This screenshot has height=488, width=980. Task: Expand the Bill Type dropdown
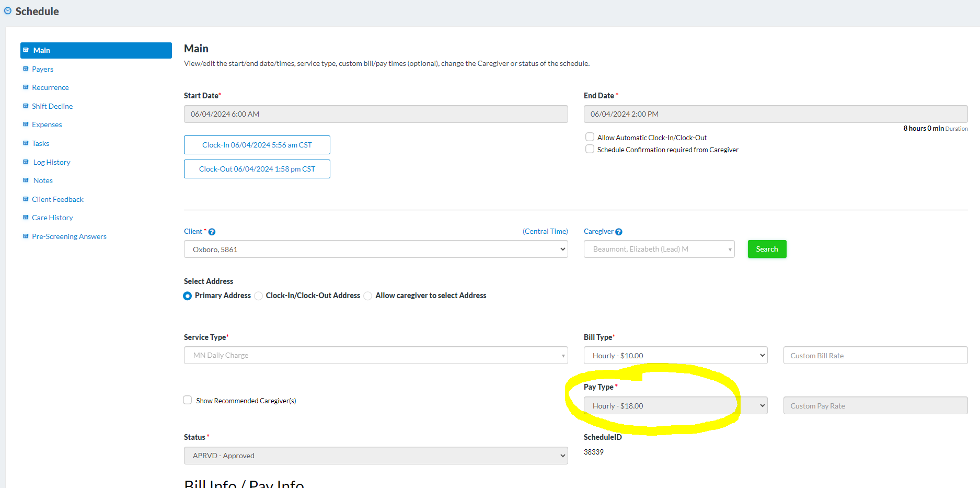coord(675,356)
